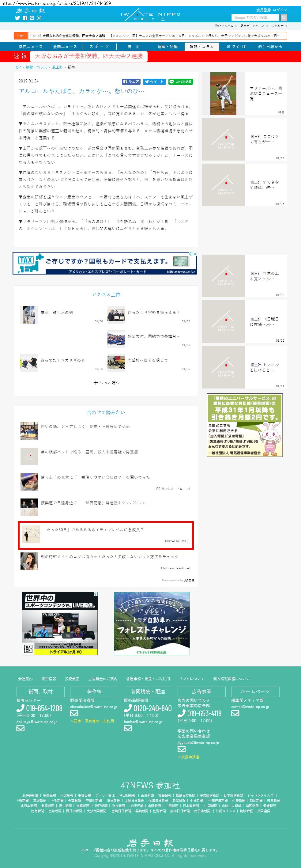Click the Google カスタム検索 search field
The width and height of the screenshot is (301, 868).
coord(255,17)
